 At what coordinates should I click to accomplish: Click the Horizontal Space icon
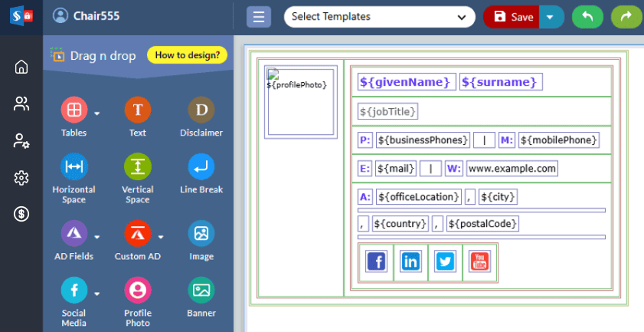coord(74,166)
